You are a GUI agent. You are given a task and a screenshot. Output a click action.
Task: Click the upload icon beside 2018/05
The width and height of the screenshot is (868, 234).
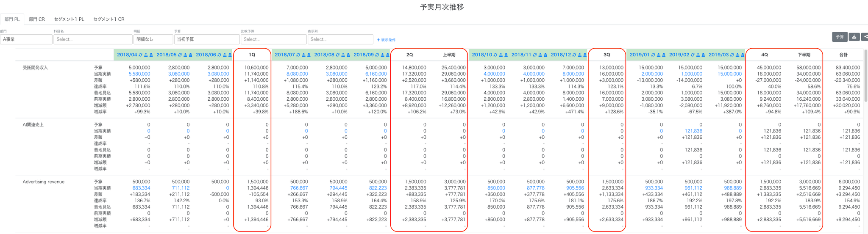pyautogui.click(x=186, y=55)
